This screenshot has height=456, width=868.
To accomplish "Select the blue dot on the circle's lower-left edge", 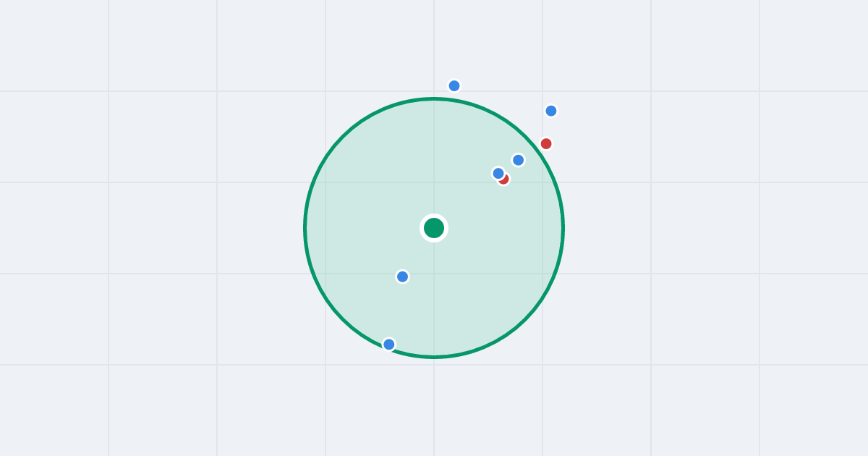I will (389, 345).
